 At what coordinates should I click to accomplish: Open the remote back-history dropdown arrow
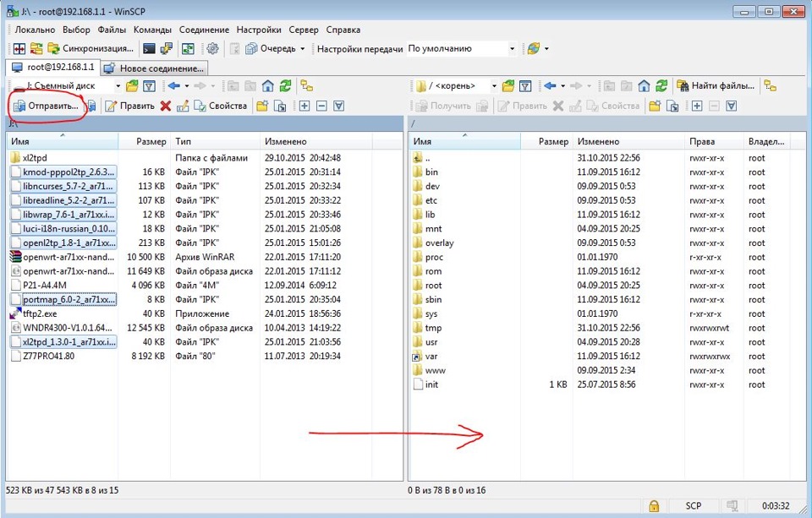tap(563, 86)
